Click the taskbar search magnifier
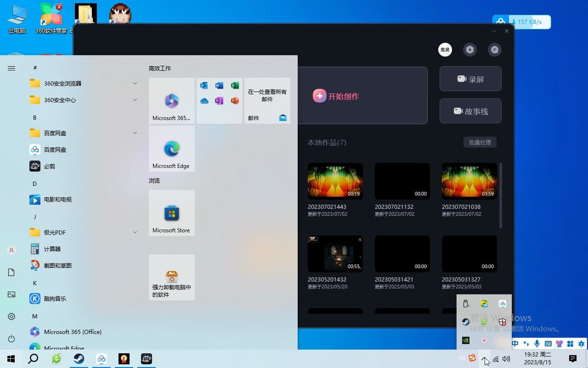Screen dimensions: 588x368 [33, 359]
